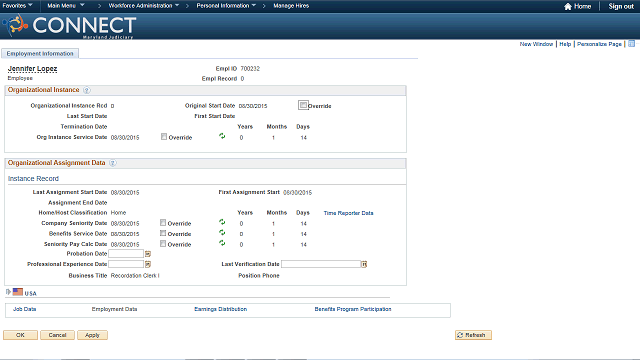Click the Organizational Assignment Data help icon

coord(113,163)
